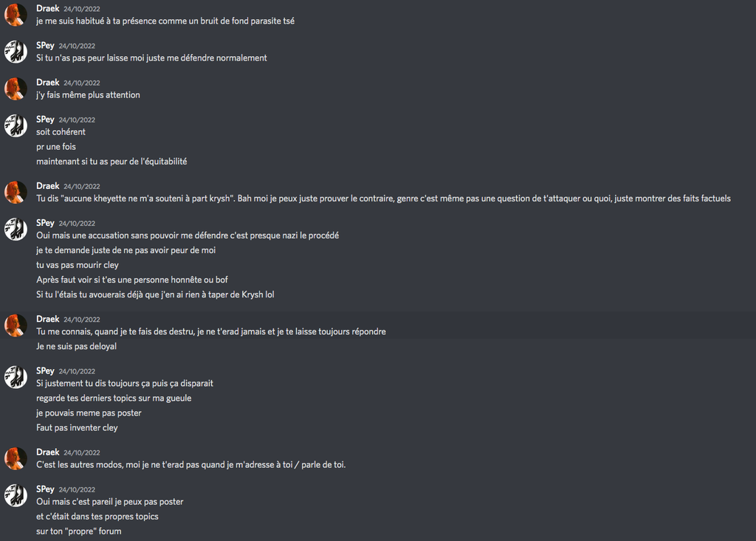Click Draek's avatar beside the "C'est les autres modos" message
Viewport: 756px width, 541px height.
16,458
